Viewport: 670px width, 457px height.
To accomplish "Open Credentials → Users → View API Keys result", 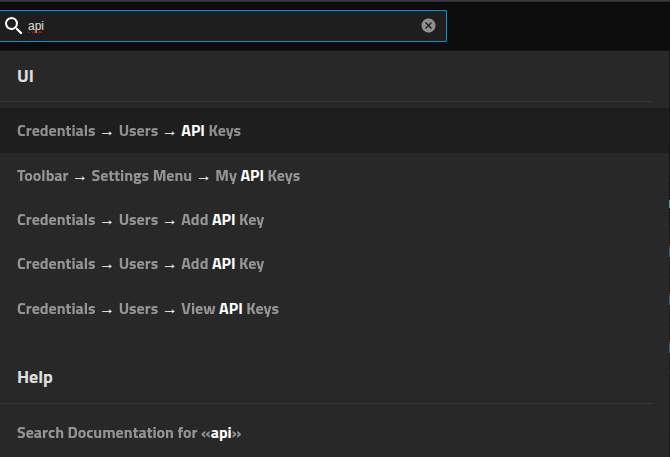I will (x=147, y=309).
